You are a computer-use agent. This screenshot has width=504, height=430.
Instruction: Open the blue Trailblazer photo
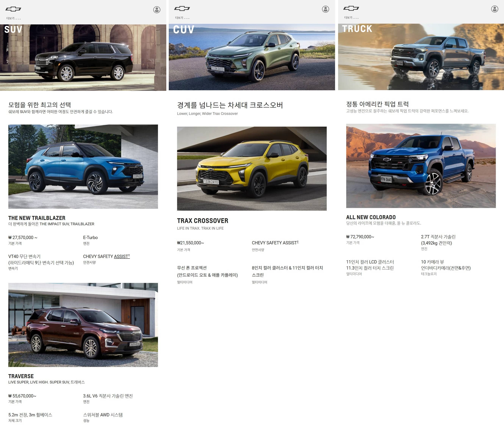click(83, 167)
